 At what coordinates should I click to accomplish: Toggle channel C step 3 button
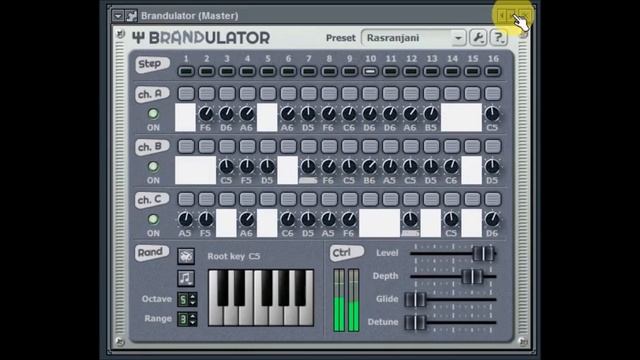click(x=227, y=199)
